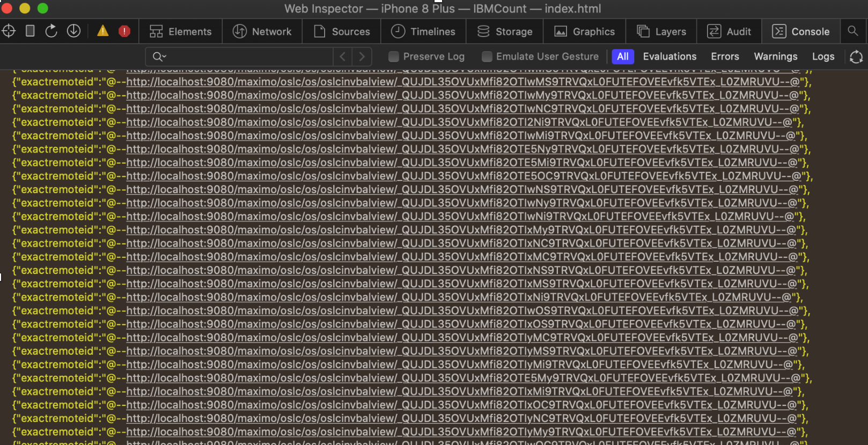Switch to the Audit tab
868x445 pixels.
pyautogui.click(x=729, y=32)
